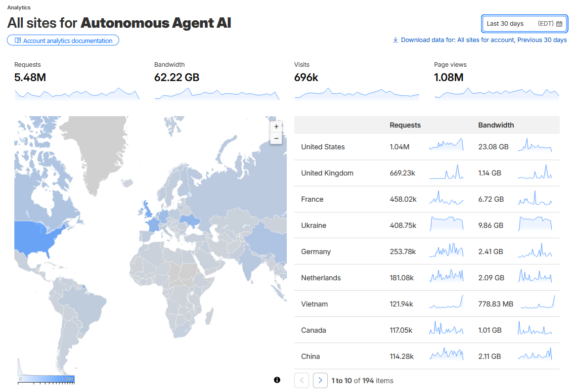Select the Requests 5.48M metric card
The width and height of the screenshot is (577, 392).
(77, 80)
